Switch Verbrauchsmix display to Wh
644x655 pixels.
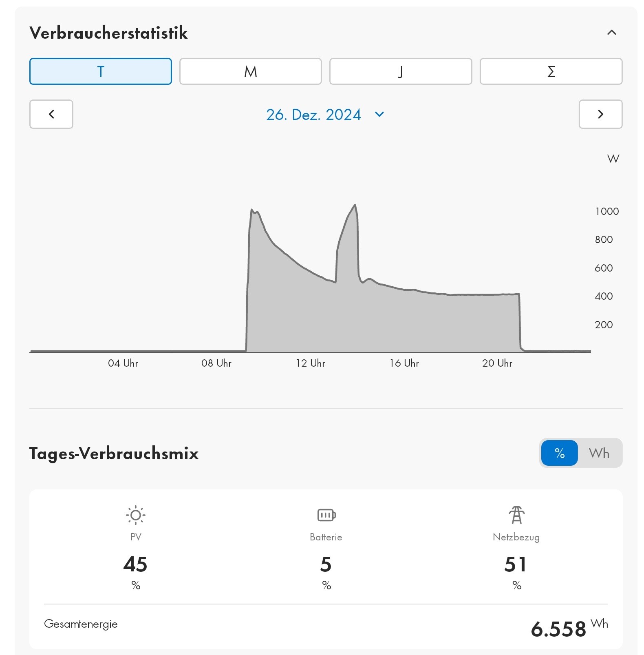pos(599,453)
